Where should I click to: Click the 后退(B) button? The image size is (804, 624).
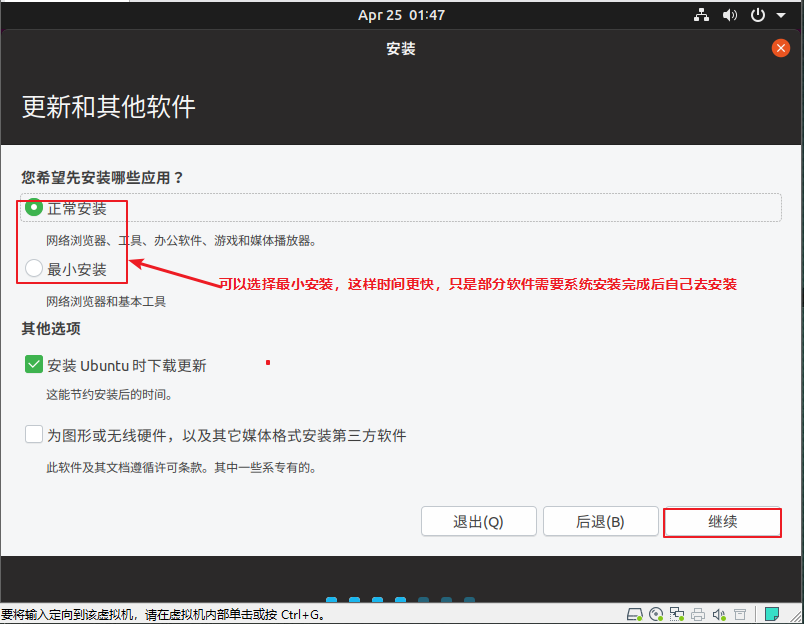(600, 522)
